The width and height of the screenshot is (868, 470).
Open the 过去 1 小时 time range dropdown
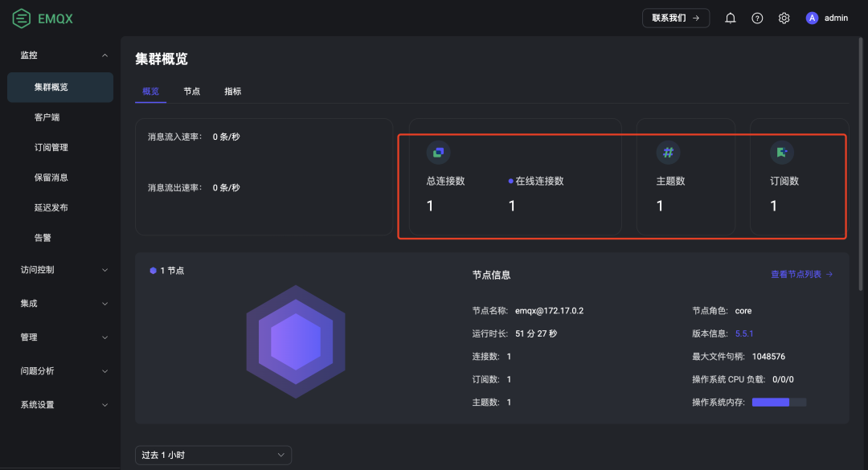tap(213, 455)
